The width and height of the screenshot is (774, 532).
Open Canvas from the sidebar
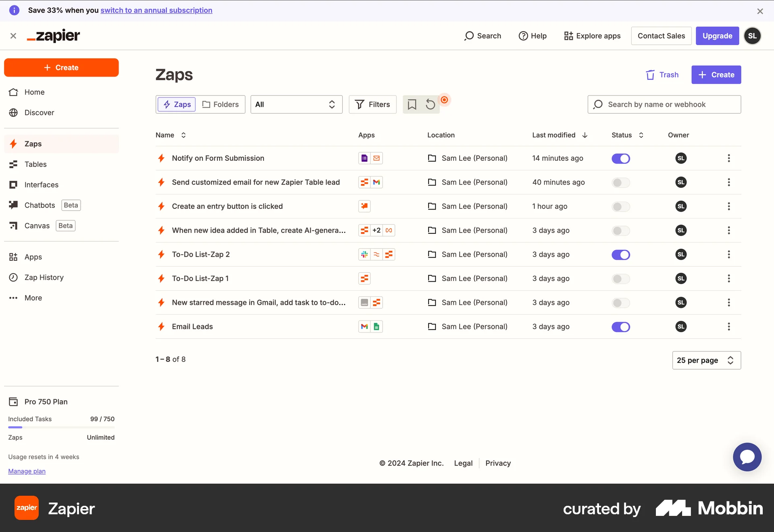pyautogui.click(x=37, y=226)
